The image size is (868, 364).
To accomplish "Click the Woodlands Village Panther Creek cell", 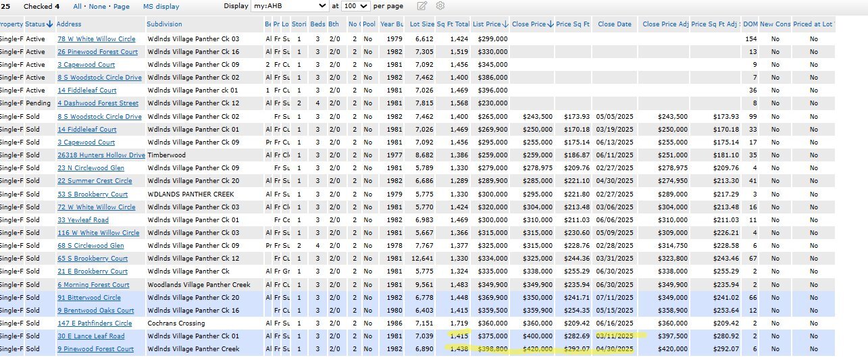I will 199,285.
